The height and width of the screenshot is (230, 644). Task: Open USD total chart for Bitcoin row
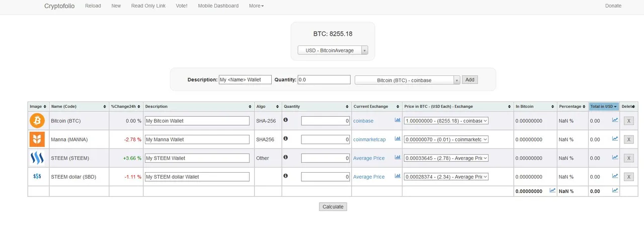615,120
